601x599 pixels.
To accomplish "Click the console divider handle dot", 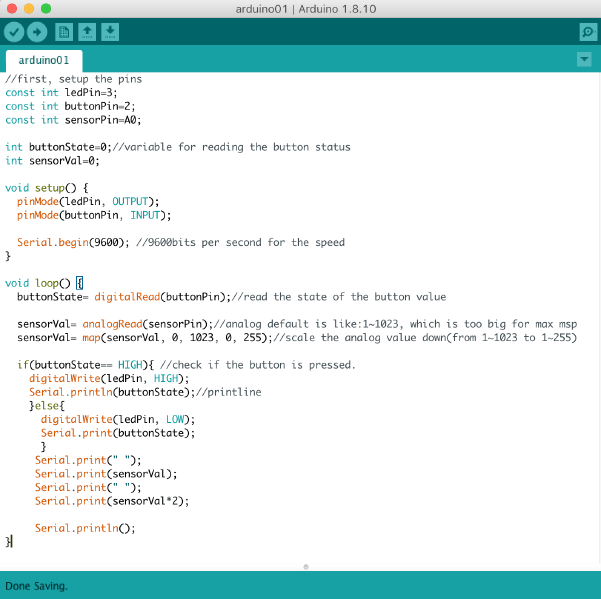I will (x=306, y=567).
